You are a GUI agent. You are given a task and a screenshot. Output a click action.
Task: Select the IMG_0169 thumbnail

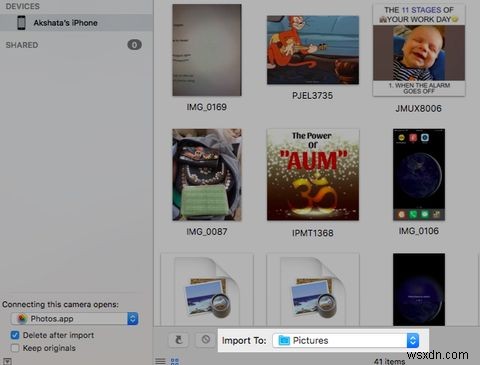click(207, 50)
